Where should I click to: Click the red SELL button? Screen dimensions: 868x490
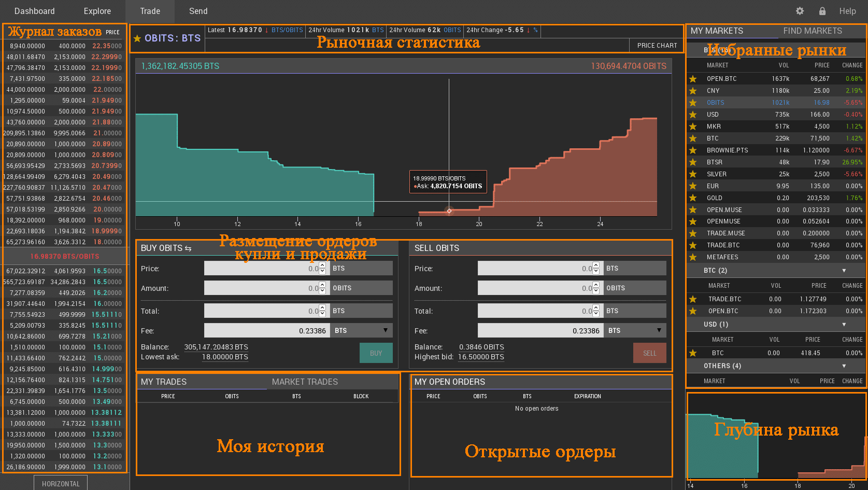click(x=650, y=353)
